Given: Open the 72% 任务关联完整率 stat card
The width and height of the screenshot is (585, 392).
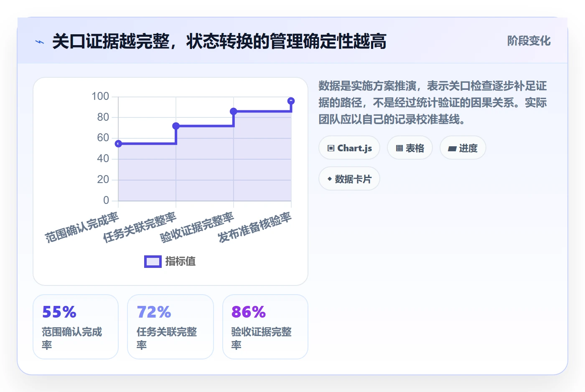Looking at the screenshot, I should [170, 327].
